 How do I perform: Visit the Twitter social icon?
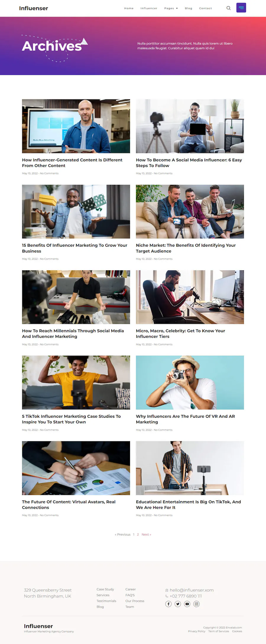[178, 604]
